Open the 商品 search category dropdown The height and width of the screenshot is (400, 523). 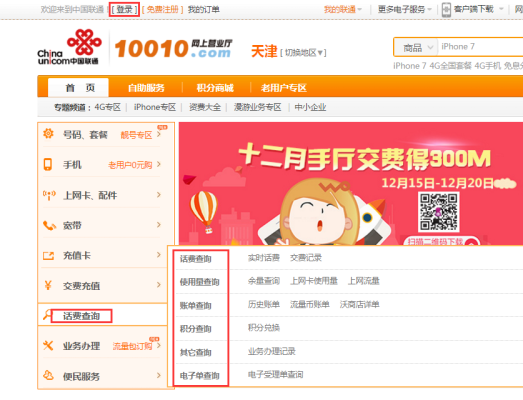point(416,47)
